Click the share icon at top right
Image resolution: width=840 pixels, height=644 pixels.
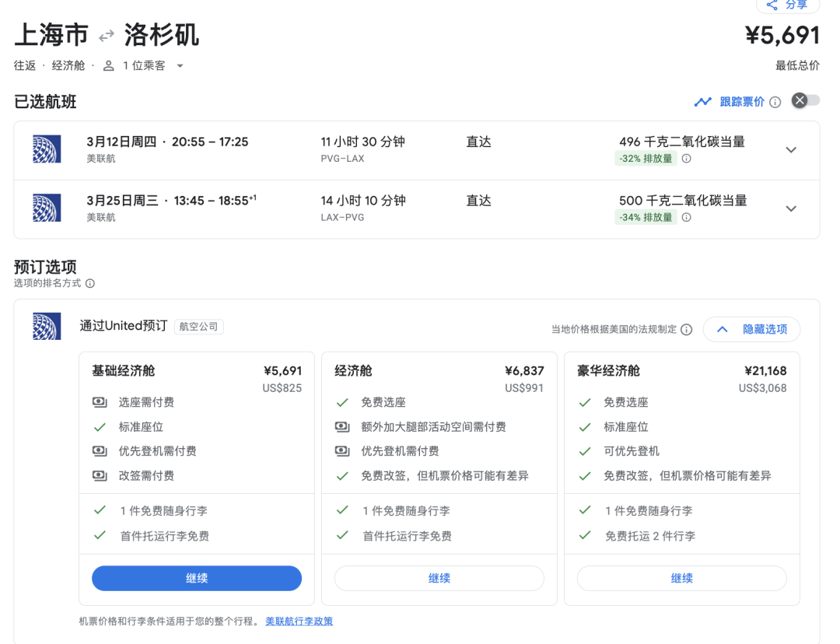(772, 5)
